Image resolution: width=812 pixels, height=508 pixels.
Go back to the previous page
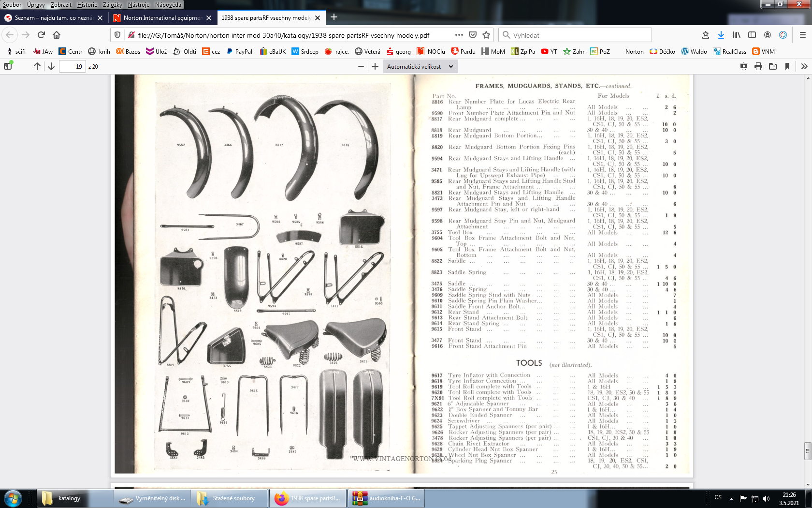point(10,35)
